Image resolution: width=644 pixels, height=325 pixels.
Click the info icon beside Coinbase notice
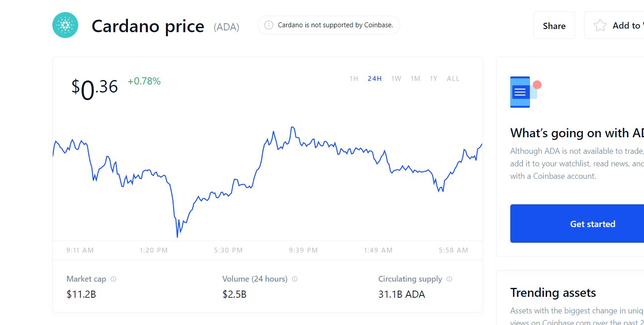coord(269,25)
